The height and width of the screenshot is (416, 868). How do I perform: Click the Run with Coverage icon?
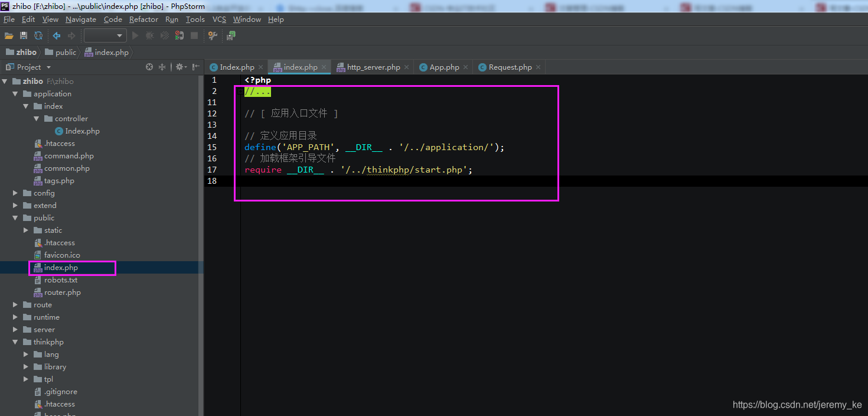165,36
